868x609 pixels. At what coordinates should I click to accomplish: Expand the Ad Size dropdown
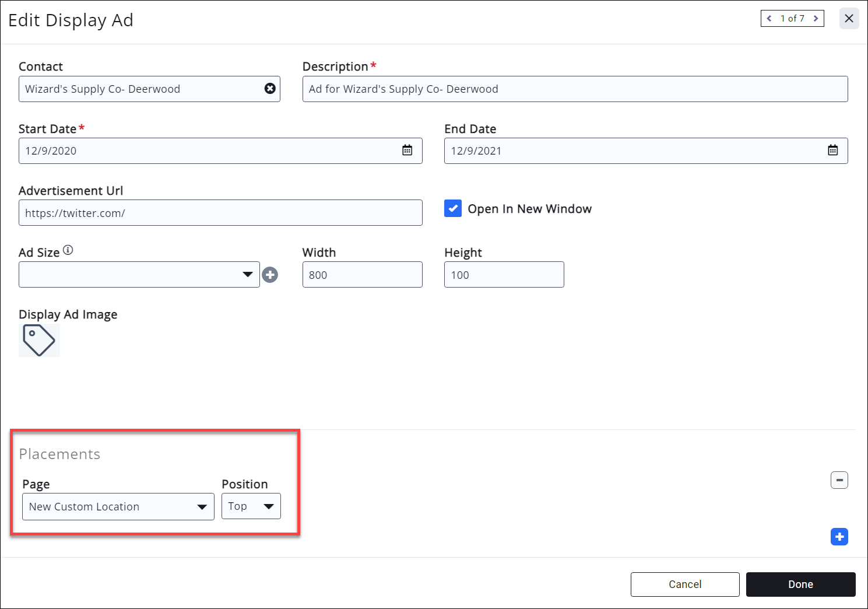pos(139,275)
